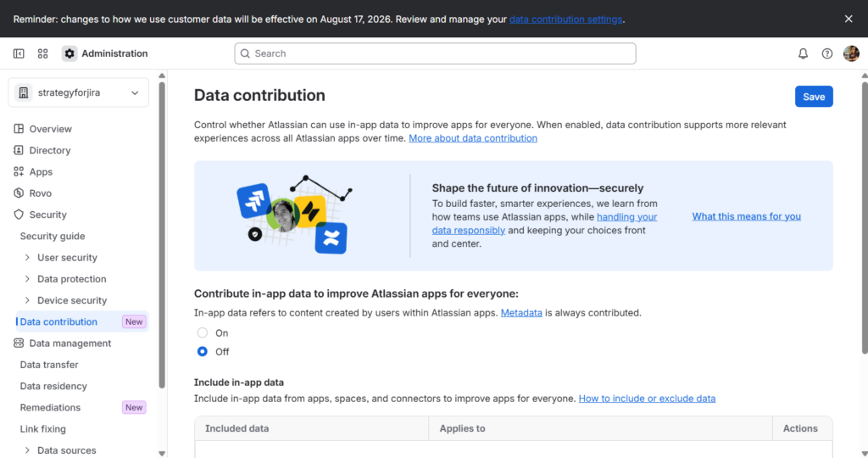Viewport: 868px width, 458px height.
Task: Click the Include in-app data heading
Action: point(238,383)
